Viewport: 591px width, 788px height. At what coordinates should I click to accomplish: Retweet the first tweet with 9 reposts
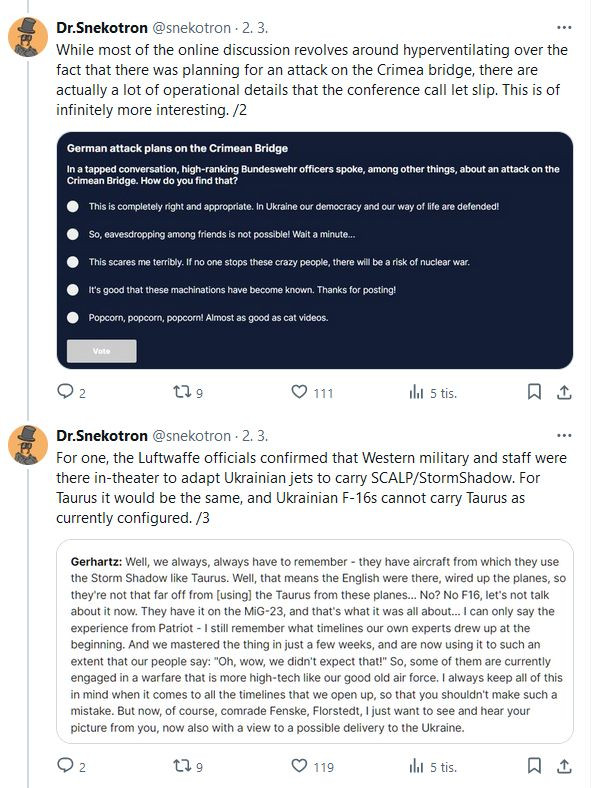(x=181, y=391)
